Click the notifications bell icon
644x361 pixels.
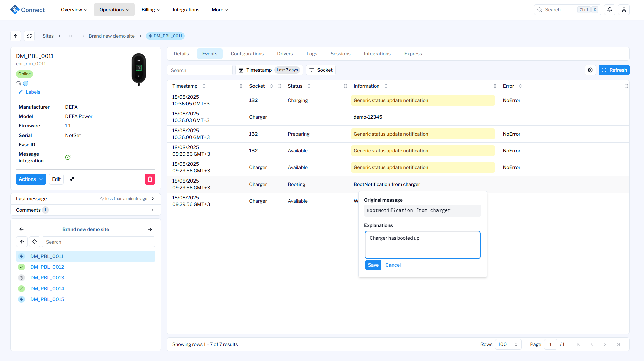pos(609,10)
